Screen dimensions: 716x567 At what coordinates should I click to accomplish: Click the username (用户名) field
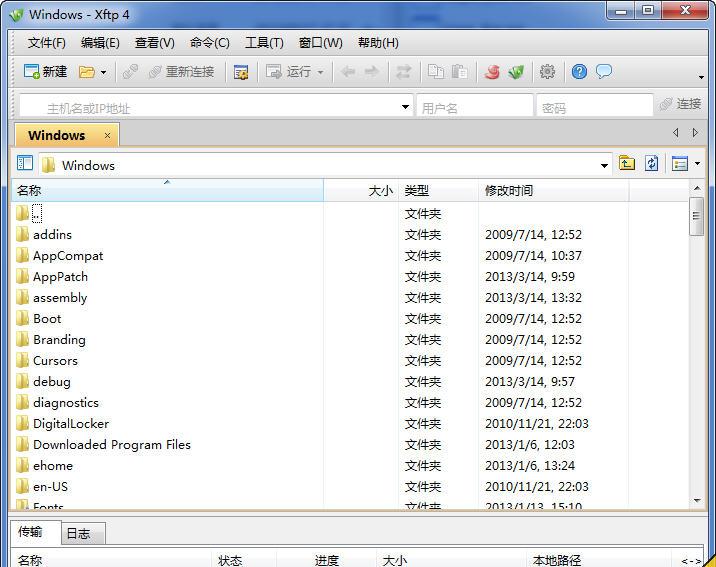tap(475, 107)
